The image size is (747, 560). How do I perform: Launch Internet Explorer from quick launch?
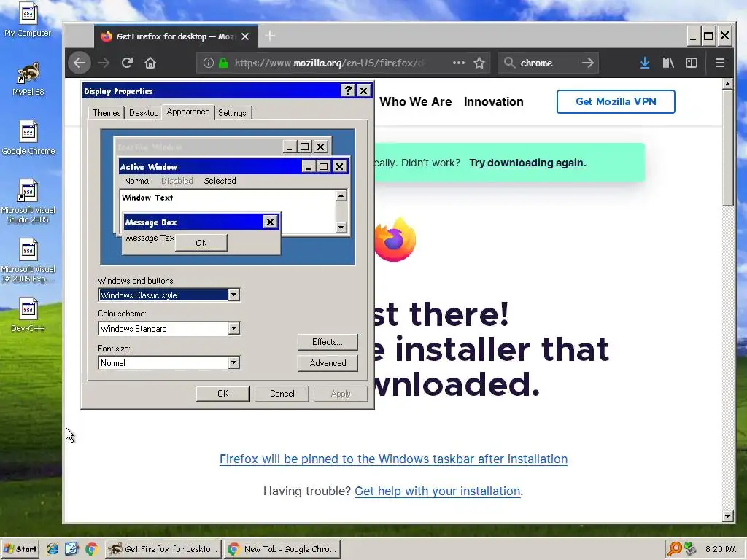53,549
